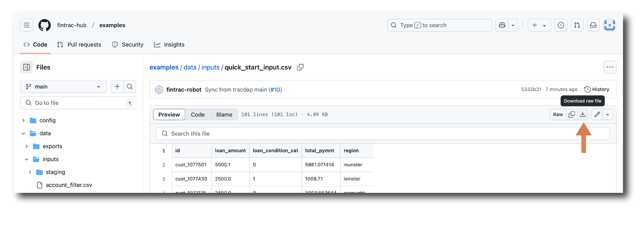Open the Pull requests tab
The width and height of the screenshot is (644, 228).
[x=79, y=45]
